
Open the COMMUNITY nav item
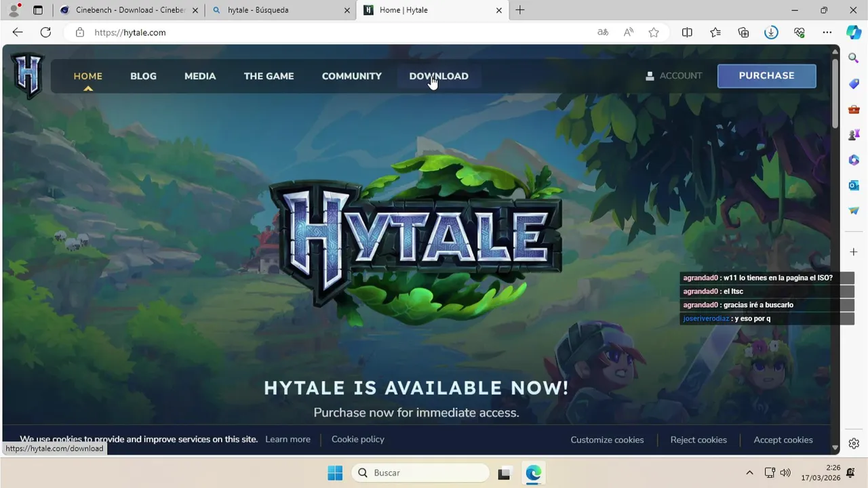351,76
